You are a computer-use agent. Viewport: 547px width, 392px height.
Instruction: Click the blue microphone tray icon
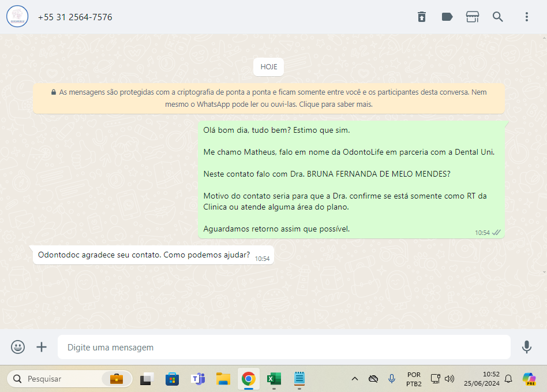point(392,379)
